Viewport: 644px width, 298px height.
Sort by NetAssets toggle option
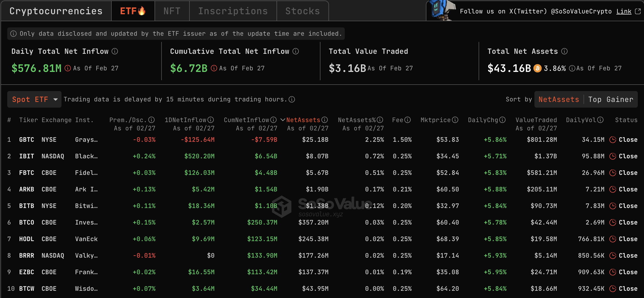559,99
